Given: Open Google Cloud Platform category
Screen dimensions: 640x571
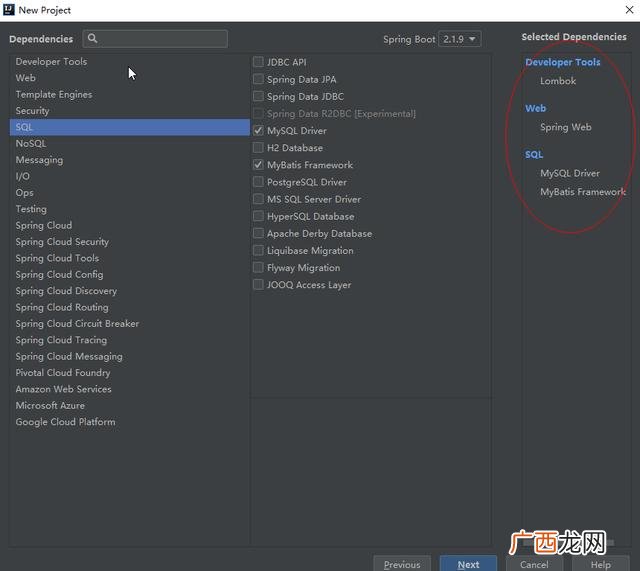Looking at the screenshot, I should point(129,422).
